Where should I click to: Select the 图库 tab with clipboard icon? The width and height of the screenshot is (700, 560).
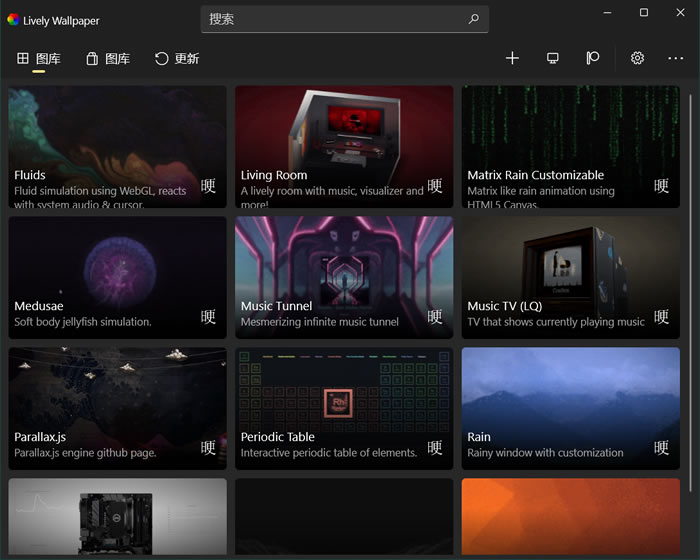tap(108, 59)
